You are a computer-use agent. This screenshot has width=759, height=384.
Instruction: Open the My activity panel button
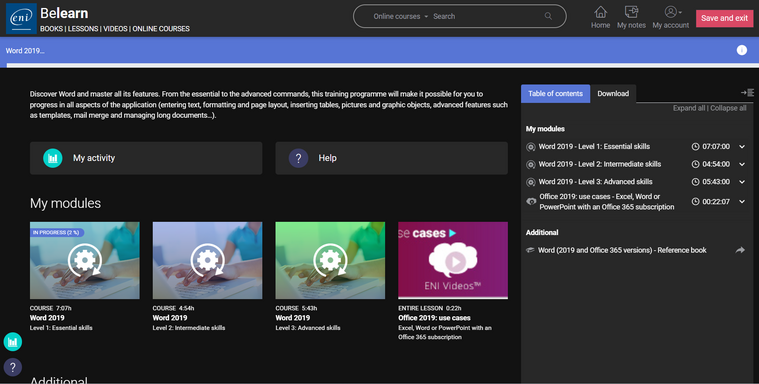click(146, 158)
